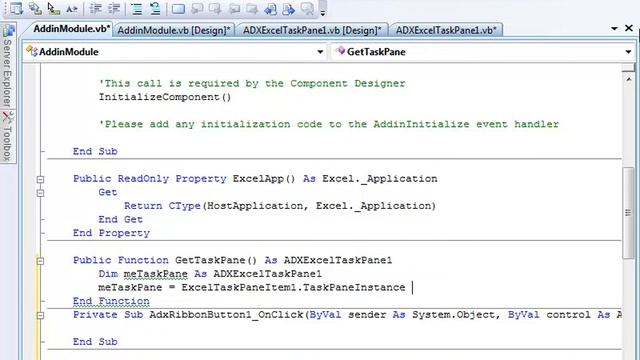Click Display Quick Info cursor icon
Viewport: 640px width, 360px height.
53,9
